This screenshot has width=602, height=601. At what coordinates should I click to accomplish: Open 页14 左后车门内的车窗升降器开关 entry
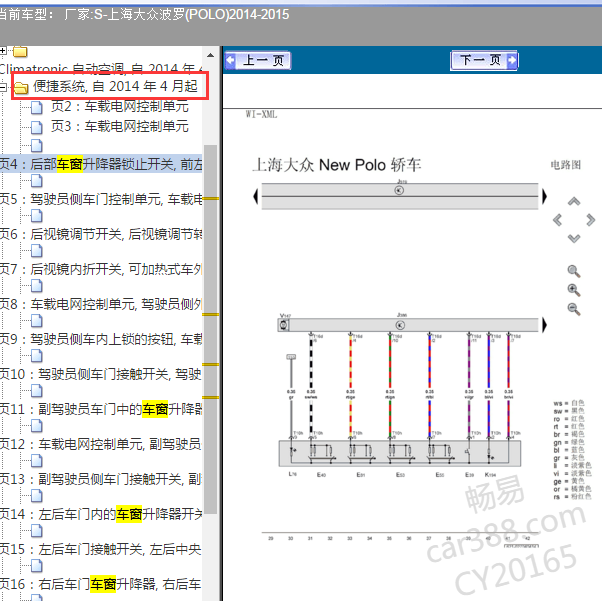(101, 514)
